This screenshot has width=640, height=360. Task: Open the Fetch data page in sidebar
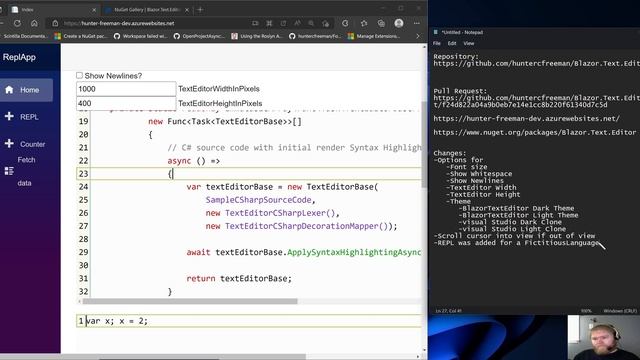coord(27,171)
